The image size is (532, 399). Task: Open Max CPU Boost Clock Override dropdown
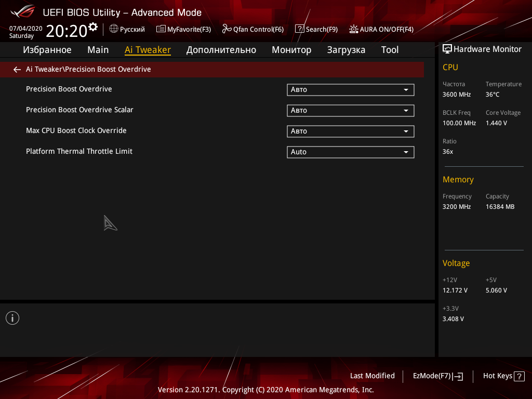tap(351, 131)
